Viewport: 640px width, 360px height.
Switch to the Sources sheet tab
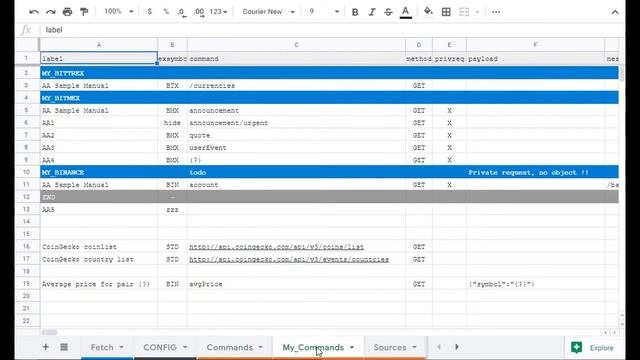tap(390, 347)
